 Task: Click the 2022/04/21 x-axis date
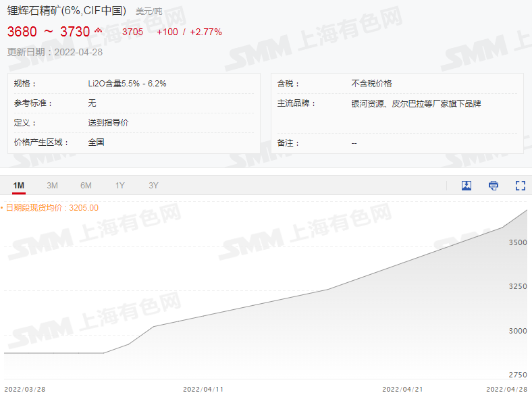click(x=403, y=389)
